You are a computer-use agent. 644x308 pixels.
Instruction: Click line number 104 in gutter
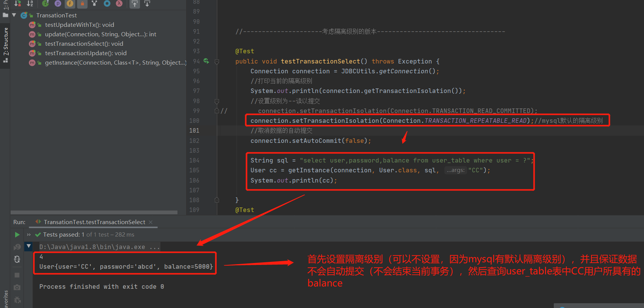194,160
